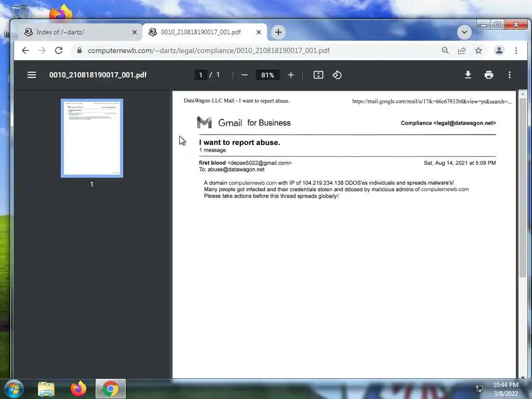The width and height of the screenshot is (532, 399).
Task: Click the taskbar clock 10:44 PM
Action: pyautogui.click(x=506, y=385)
